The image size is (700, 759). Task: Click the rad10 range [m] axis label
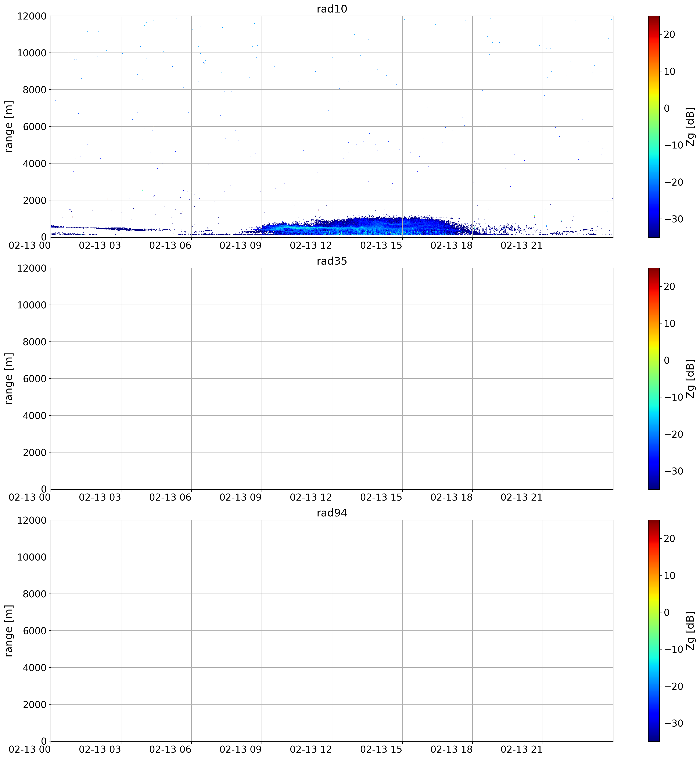pos(9,126)
